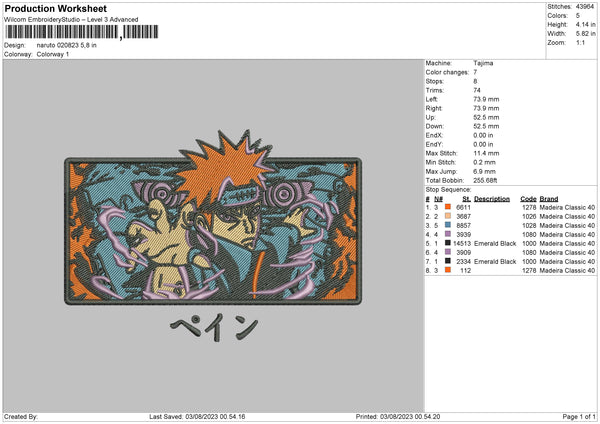Click the blue swatch beside stitch count 8857
Screen dimensions: 600x424
[448, 225]
